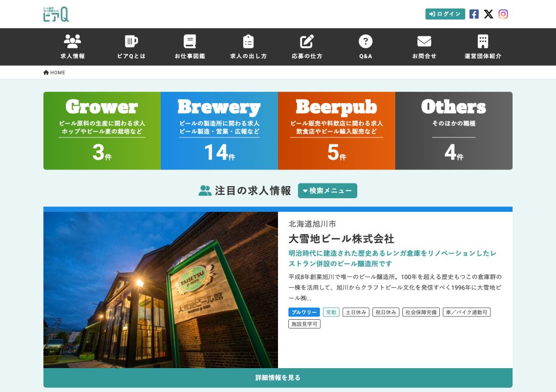556x392 pixels.
Task: Open the Instagram icon
Action: (x=503, y=14)
